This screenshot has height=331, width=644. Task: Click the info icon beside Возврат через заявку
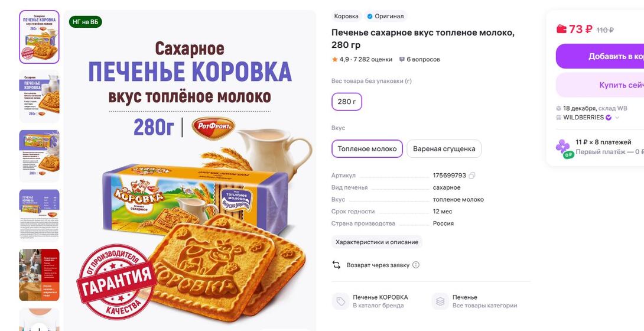click(x=416, y=265)
